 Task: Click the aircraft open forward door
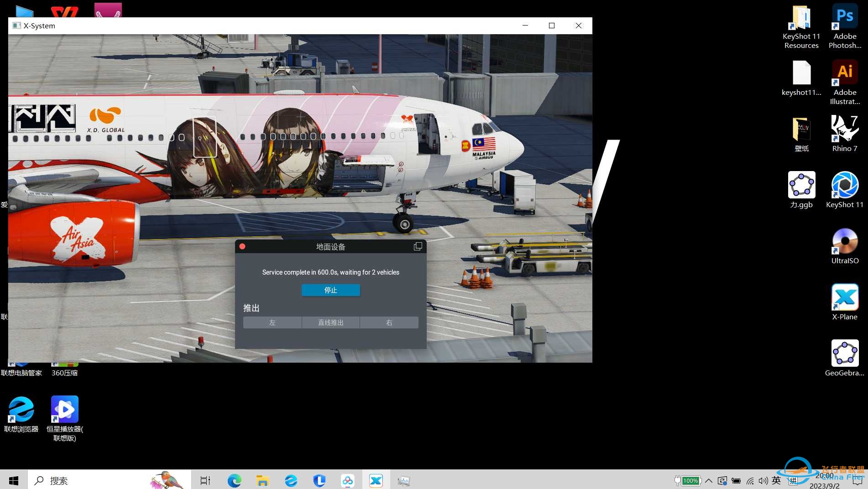[428, 133]
